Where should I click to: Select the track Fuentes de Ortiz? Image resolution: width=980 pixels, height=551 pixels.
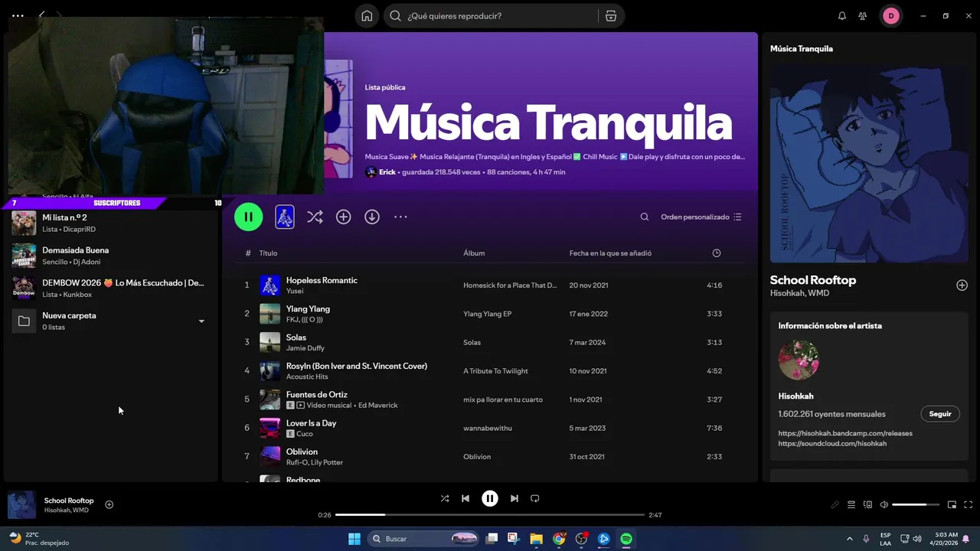490,399
